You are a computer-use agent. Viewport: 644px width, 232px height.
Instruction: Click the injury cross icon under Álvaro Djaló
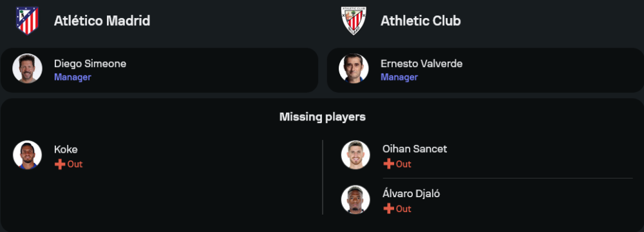coord(388,209)
